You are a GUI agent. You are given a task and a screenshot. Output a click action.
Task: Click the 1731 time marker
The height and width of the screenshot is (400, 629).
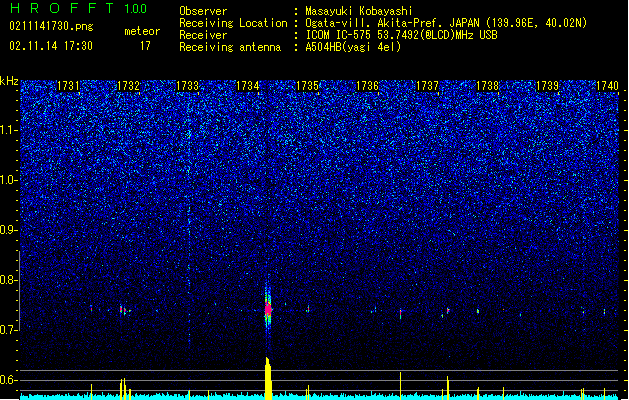point(68,86)
